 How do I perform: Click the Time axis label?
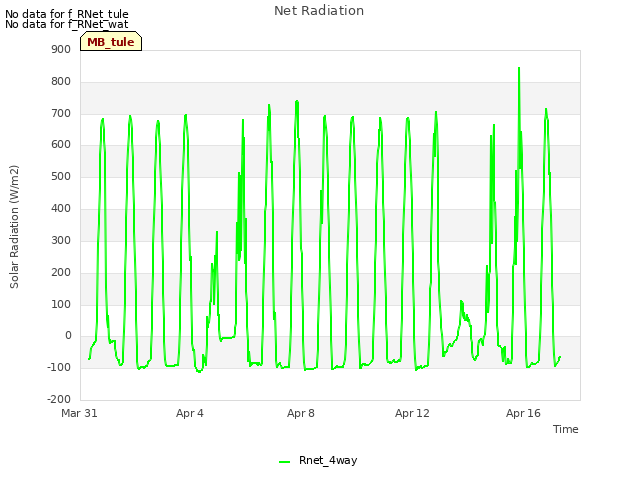(565, 429)
